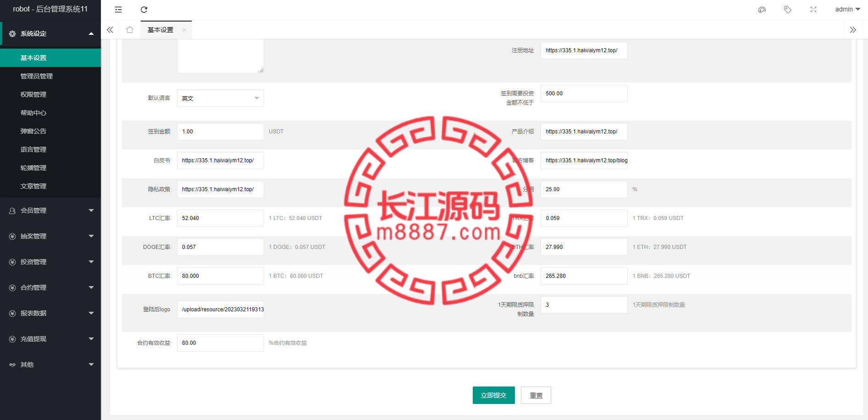Select 基本设置 in sidebar
The width and height of the screenshot is (868, 420).
click(x=50, y=58)
